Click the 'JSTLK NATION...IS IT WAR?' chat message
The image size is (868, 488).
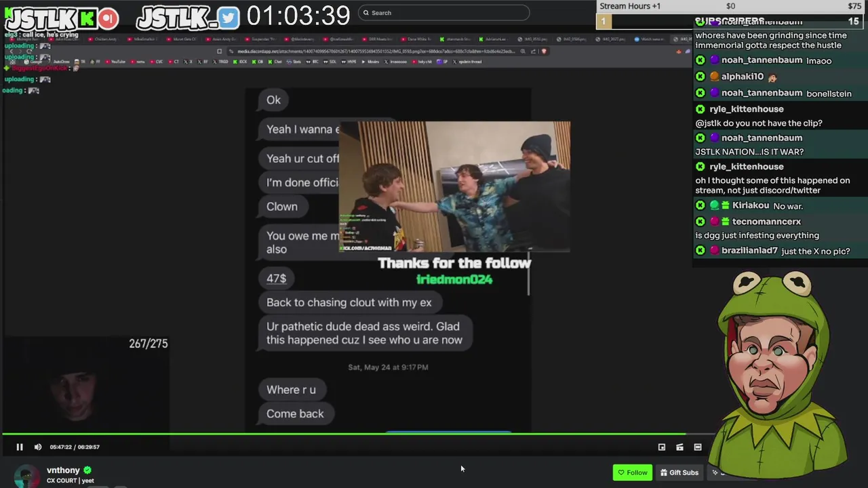749,152
